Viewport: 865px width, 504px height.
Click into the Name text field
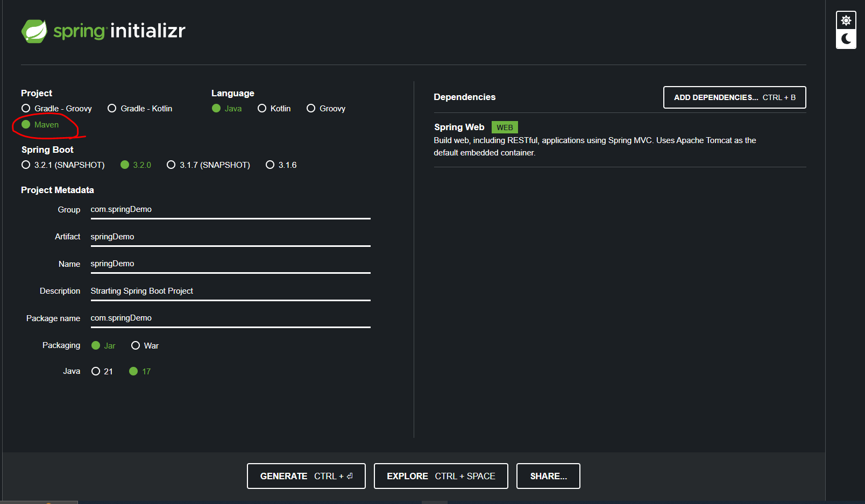(230, 264)
